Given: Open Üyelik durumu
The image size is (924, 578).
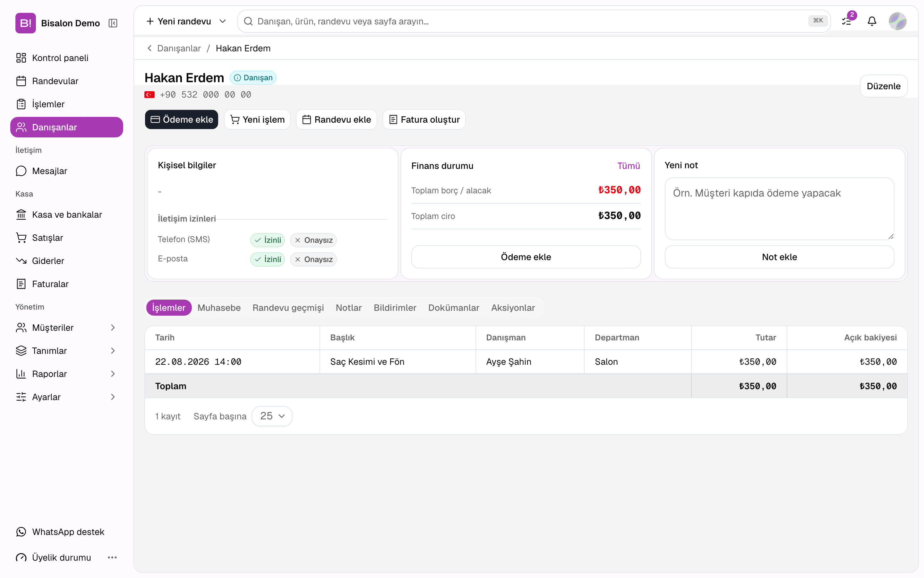Looking at the screenshot, I should (x=54, y=557).
